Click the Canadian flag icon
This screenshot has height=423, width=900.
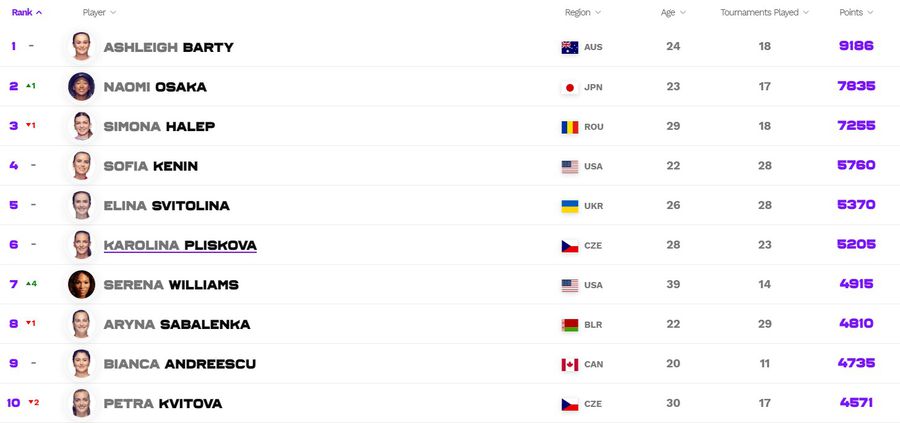[569, 364]
